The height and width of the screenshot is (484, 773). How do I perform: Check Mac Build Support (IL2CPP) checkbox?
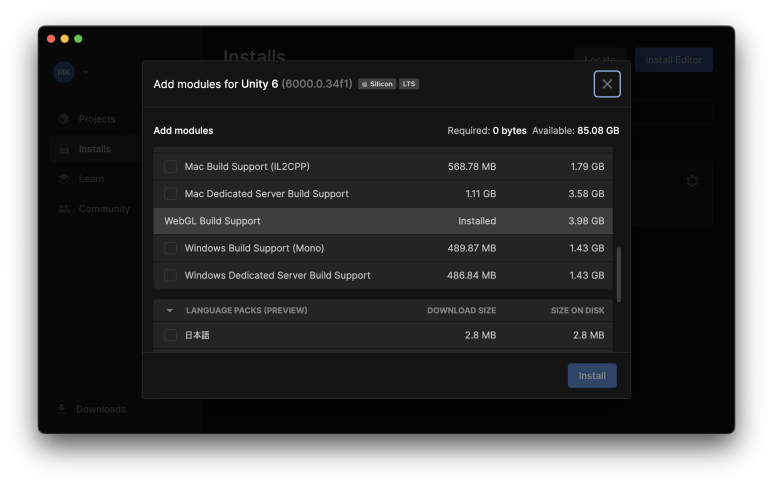(x=170, y=167)
